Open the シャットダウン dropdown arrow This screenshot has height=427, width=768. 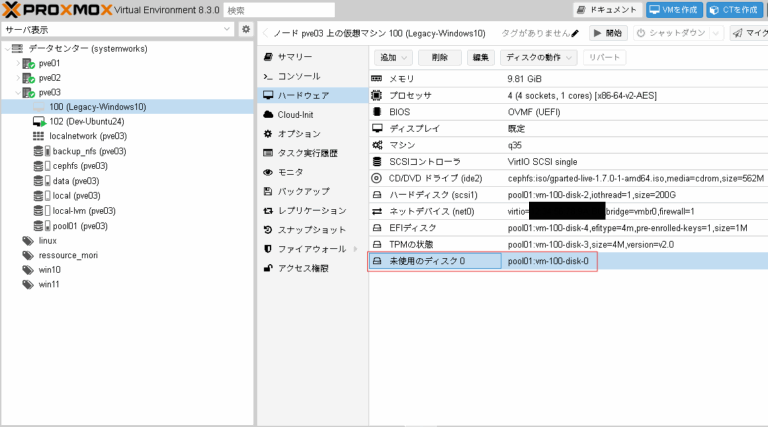pos(716,33)
